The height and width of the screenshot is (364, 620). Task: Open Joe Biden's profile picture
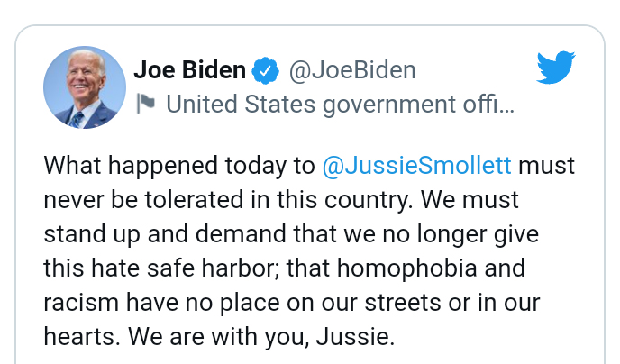(x=85, y=87)
